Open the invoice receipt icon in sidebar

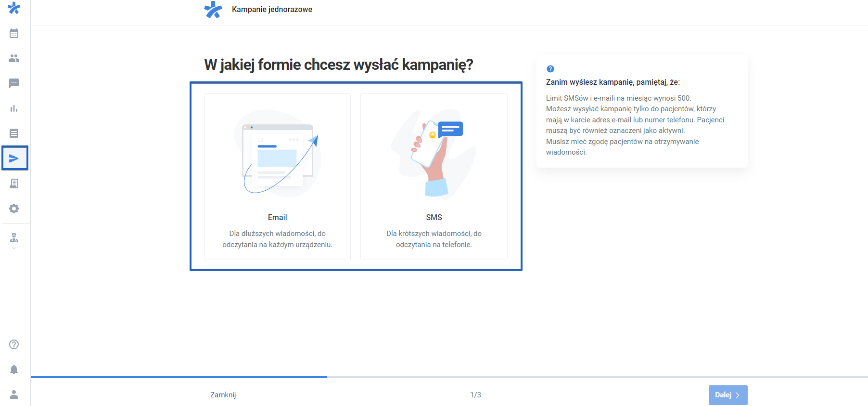14,183
